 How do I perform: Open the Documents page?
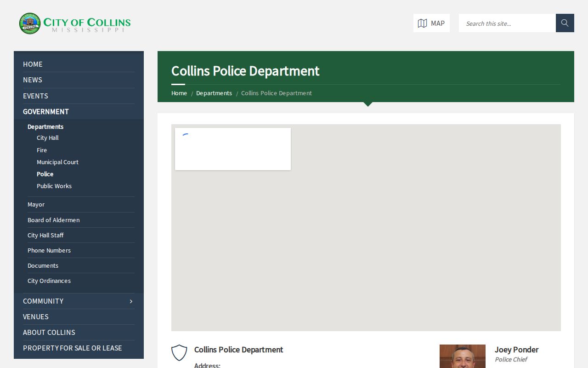(x=43, y=266)
